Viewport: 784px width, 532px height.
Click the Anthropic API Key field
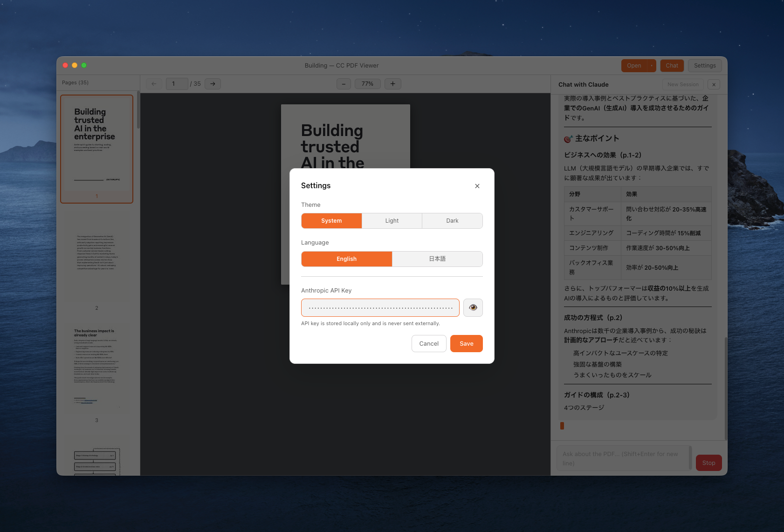point(380,307)
